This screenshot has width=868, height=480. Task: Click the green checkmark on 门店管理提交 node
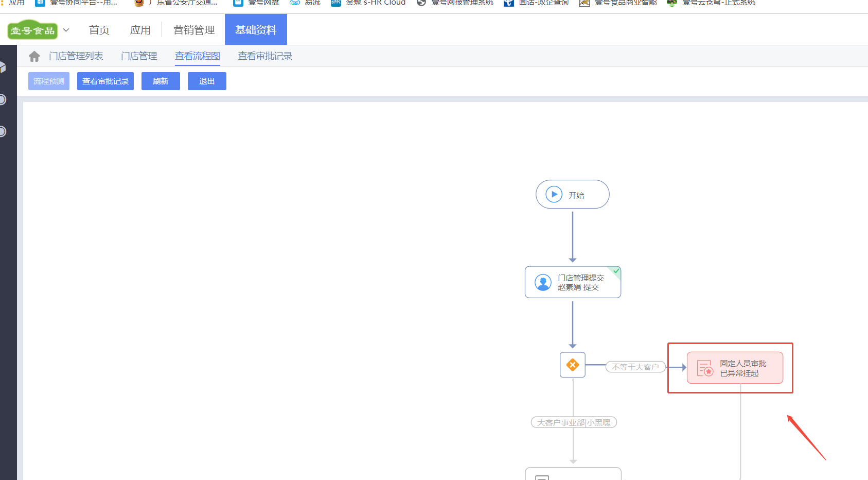coord(616,271)
